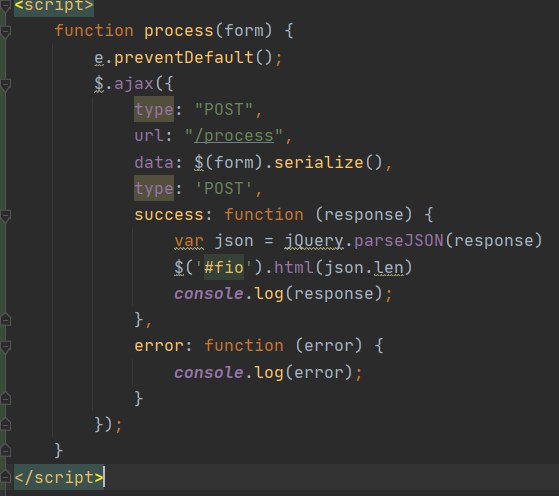
Task: Click the 'parseJSON' method name
Action: 399,241
